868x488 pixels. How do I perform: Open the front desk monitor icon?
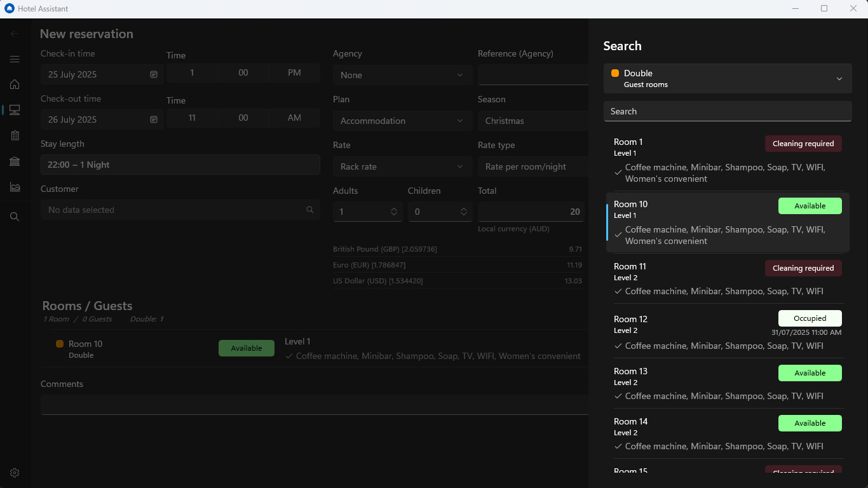(x=15, y=110)
